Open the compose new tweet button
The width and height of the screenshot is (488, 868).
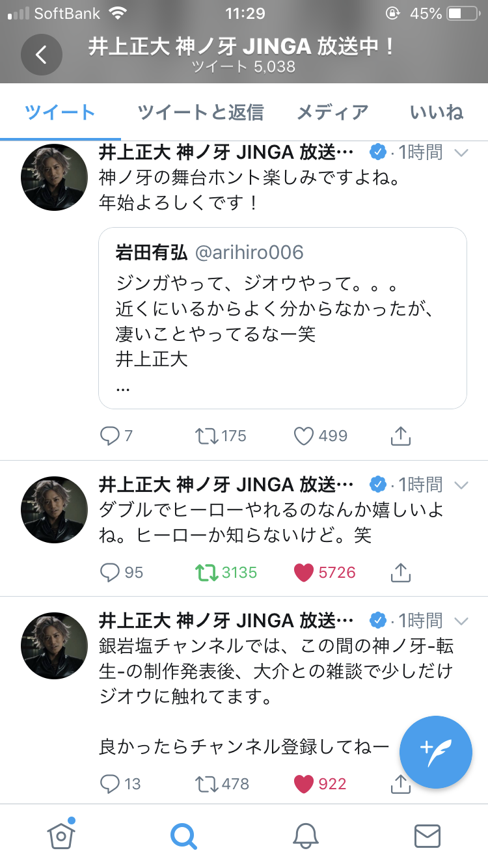tap(435, 752)
